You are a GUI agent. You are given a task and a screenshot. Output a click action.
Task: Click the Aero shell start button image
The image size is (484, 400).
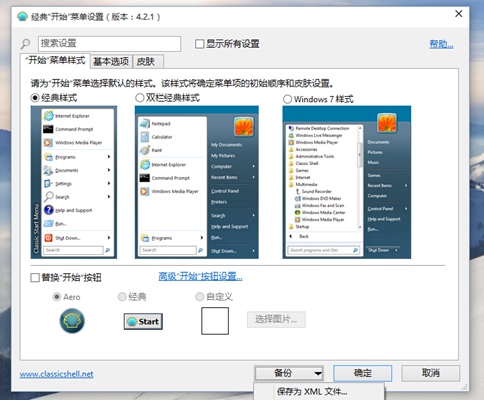click(x=72, y=321)
